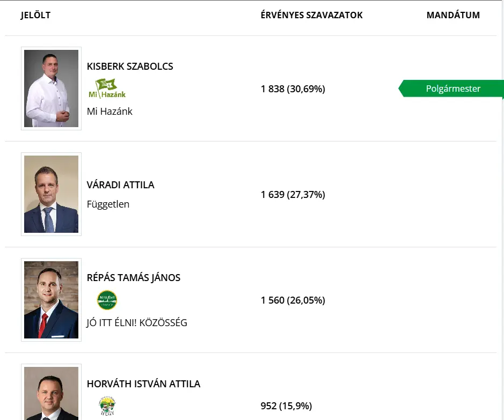The image size is (504, 420).
Task: Click the Független affiliation label
Action: point(108,204)
